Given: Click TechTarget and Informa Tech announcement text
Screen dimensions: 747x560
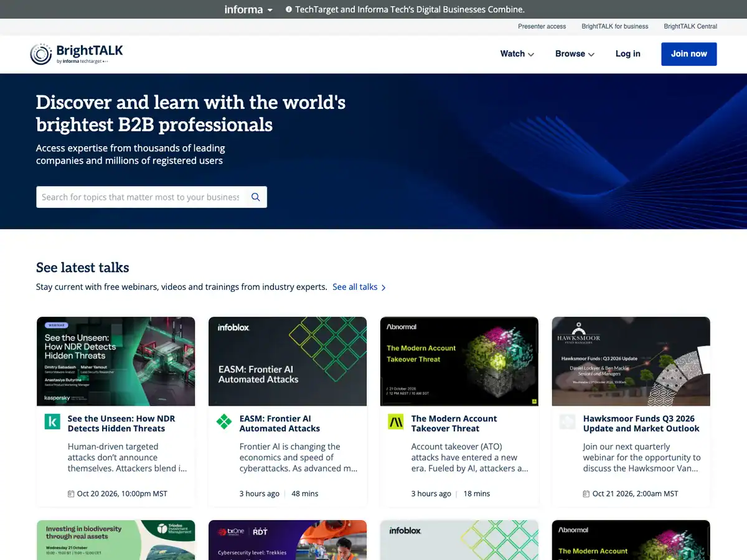Looking at the screenshot, I should 410,9.
